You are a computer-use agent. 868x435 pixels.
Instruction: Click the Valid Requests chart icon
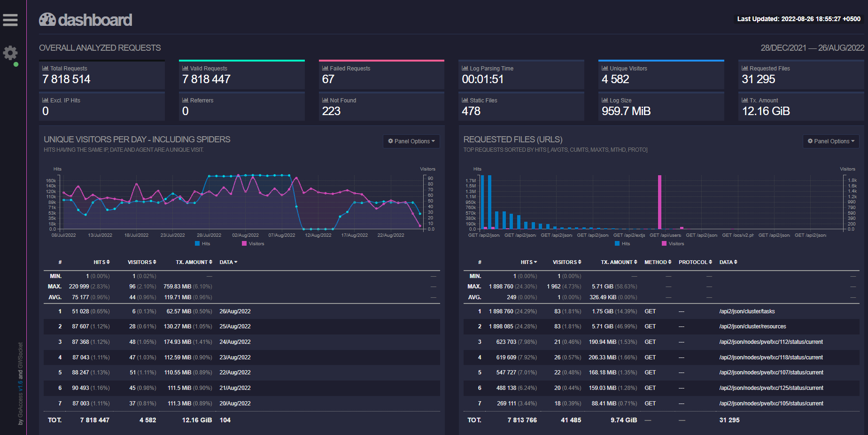[x=186, y=68]
